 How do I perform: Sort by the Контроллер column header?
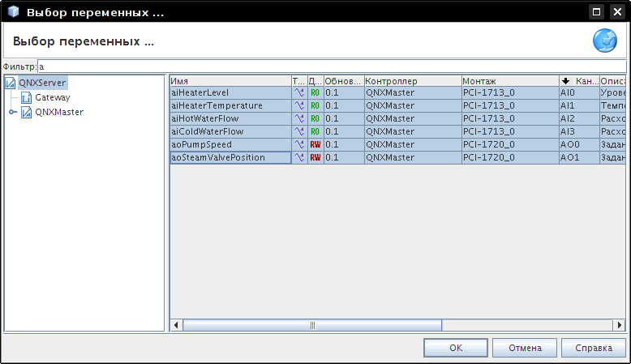pyautogui.click(x=413, y=81)
